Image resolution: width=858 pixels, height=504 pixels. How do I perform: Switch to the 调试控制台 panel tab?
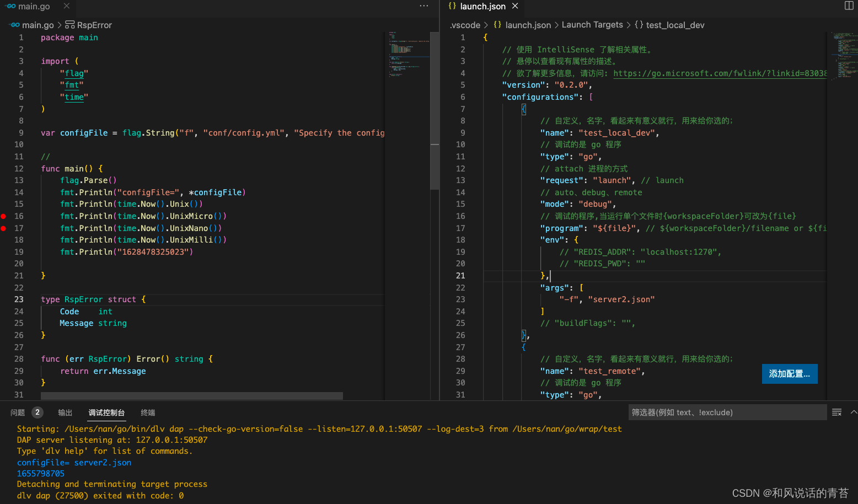106,412
